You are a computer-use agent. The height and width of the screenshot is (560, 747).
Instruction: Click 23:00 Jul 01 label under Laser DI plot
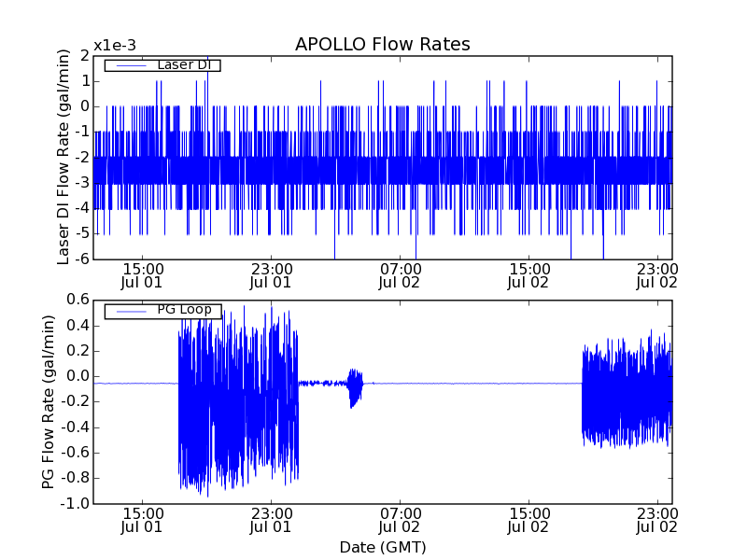tap(271, 275)
